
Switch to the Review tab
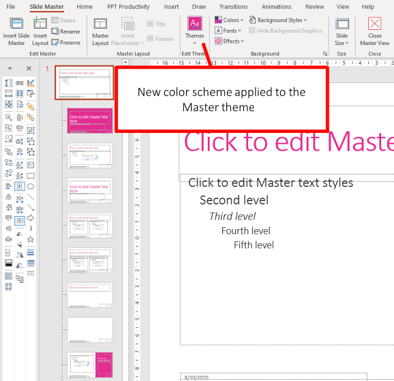click(314, 6)
